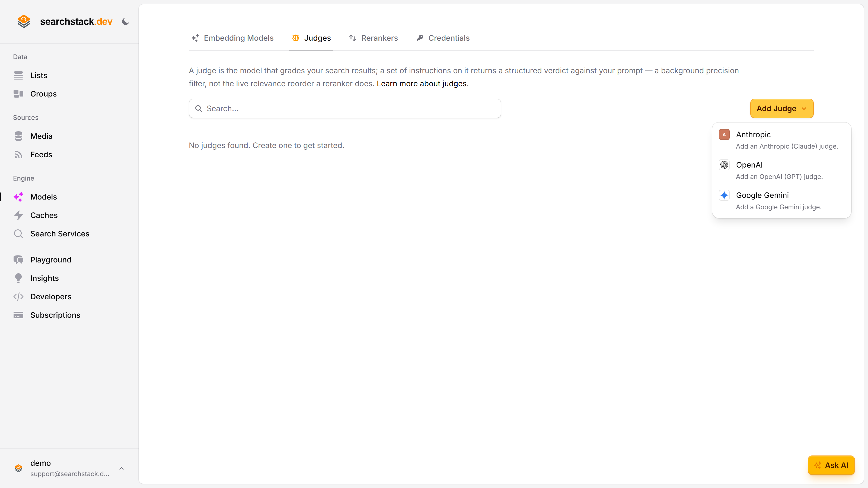View the Insights page
Screen dimensions: 868x488
click(44, 278)
